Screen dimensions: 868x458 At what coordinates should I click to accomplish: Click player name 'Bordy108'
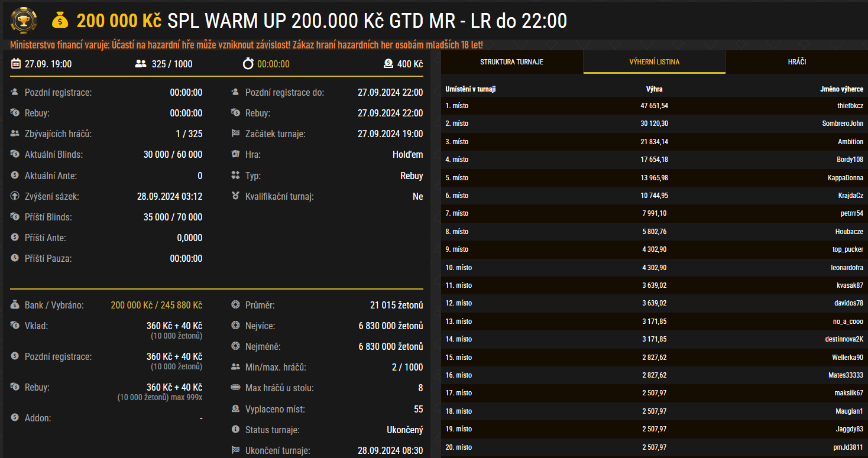pyautogui.click(x=850, y=160)
